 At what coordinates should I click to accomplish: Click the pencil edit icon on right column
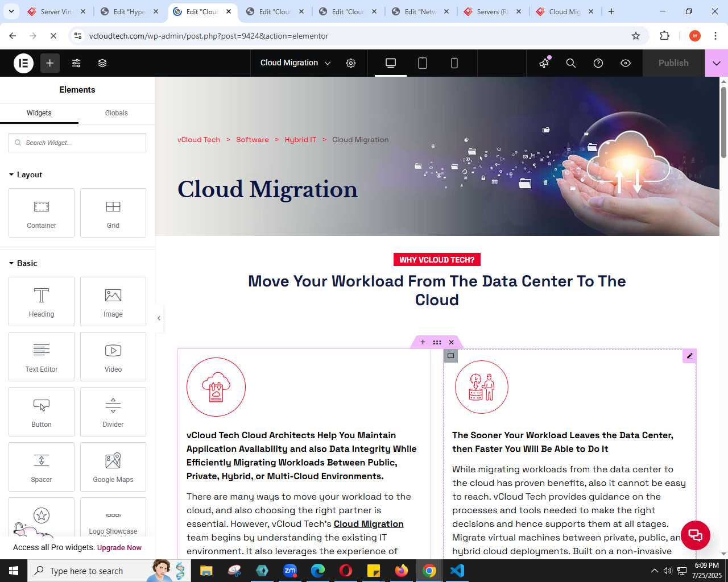[x=689, y=356]
